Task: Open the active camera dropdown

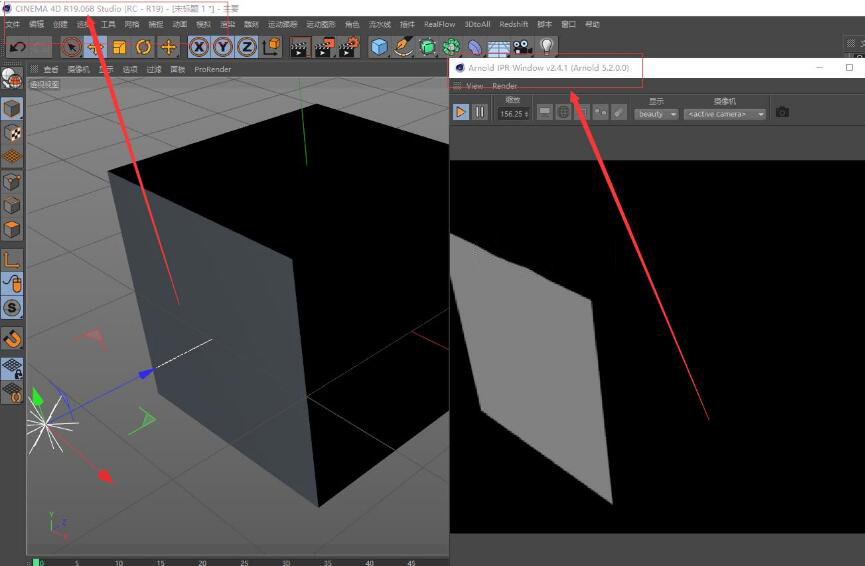Action: 724,114
